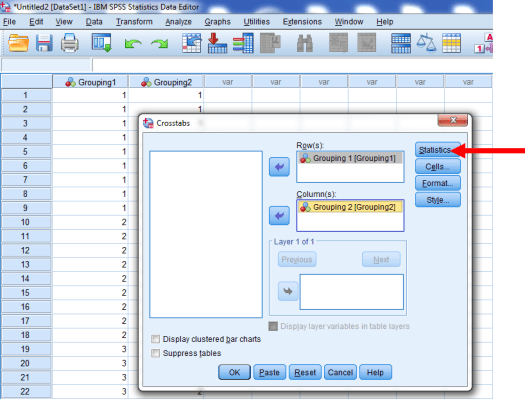The image size is (525, 399).
Task: Click OK in Crosstabs dialog
Action: tap(234, 372)
